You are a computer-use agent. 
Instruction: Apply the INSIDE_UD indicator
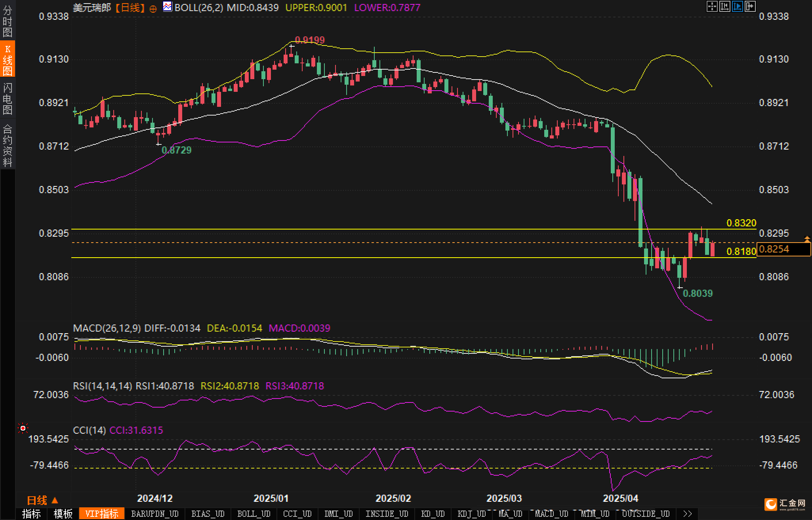(387, 514)
